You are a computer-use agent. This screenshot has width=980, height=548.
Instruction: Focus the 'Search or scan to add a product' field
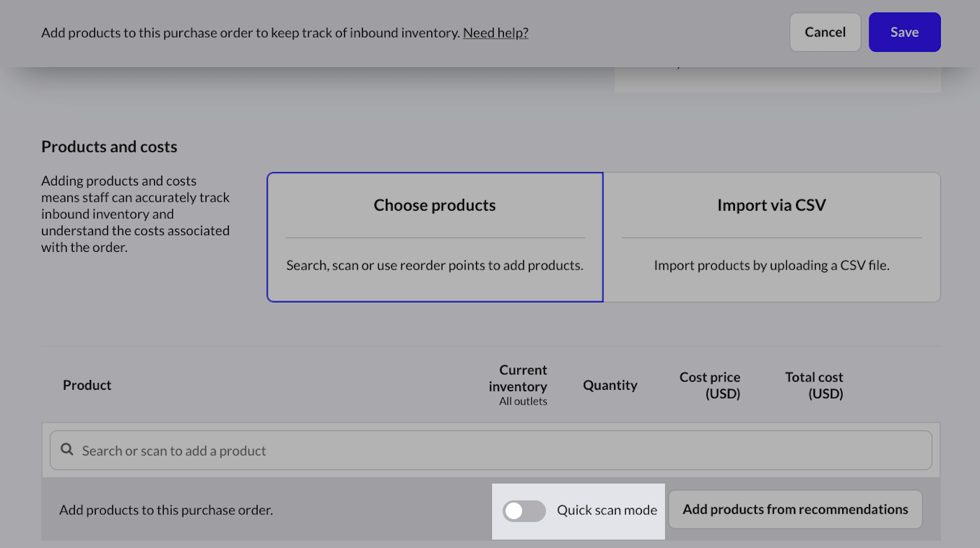pyautogui.click(x=490, y=450)
